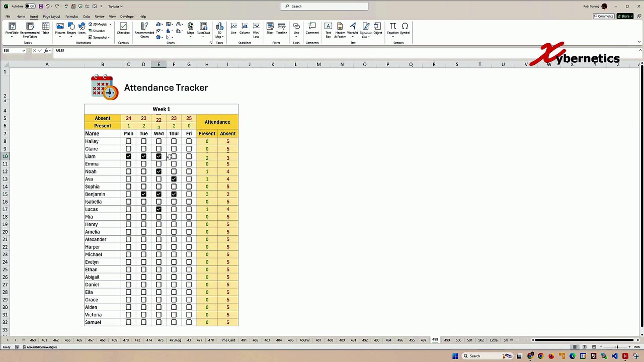Insert WordArt text
This screenshot has height=362, width=644.
pos(353,29)
